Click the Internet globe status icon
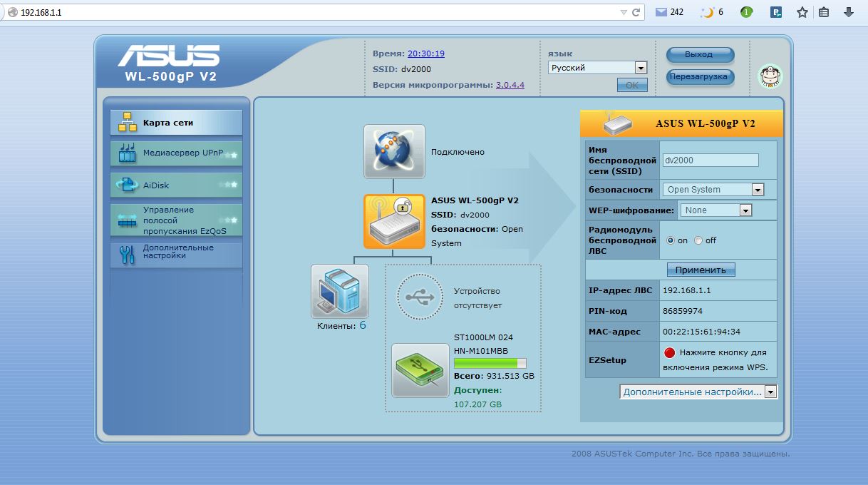 click(x=394, y=151)
